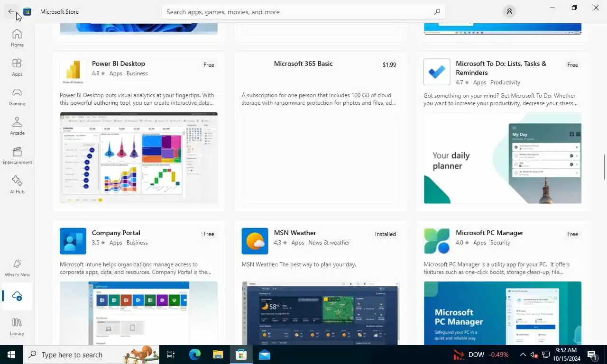
Task: Click 'News & weather' under MSN Weather
Action: [x=329, y=243]
